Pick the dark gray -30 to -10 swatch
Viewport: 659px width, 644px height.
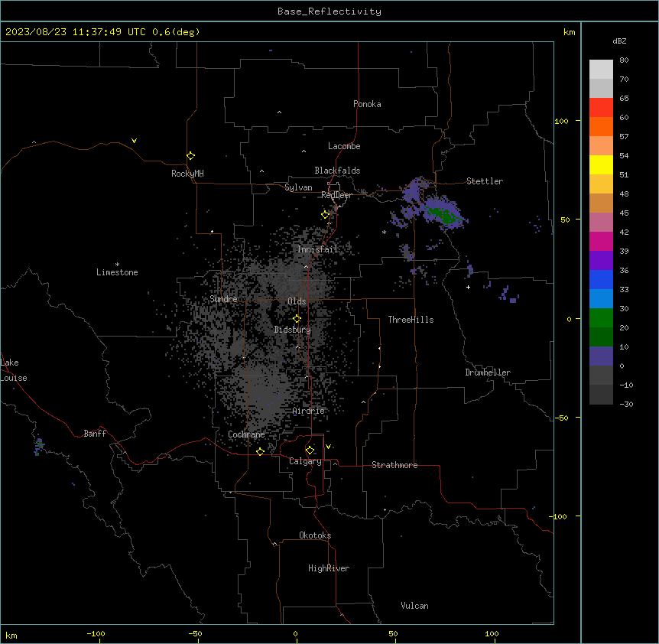[601, 395]
